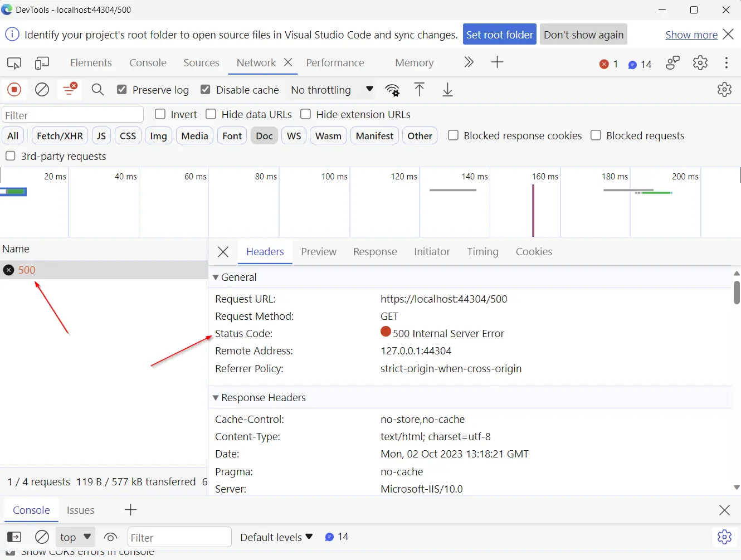Open Default levels dropdown in console
The height and width of the screenshot is (560, 741).
pyautogui.click(x=276, y=537)
